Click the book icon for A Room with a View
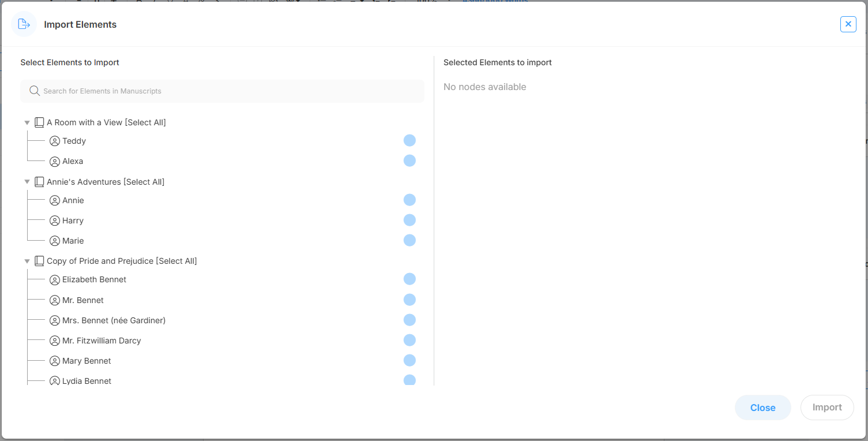Screen dimensions: 868x441 (39, 122)
